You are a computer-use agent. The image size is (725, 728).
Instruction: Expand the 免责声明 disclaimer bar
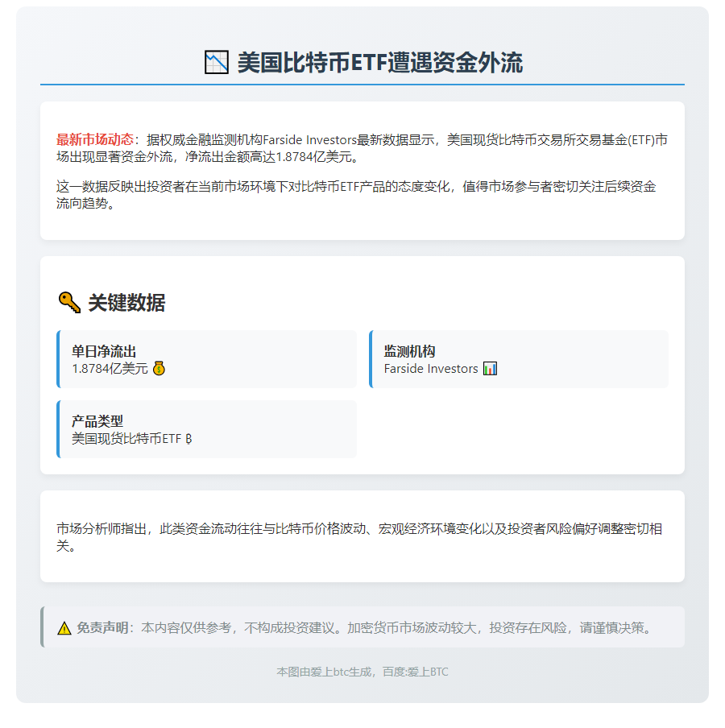coord(362,627)
